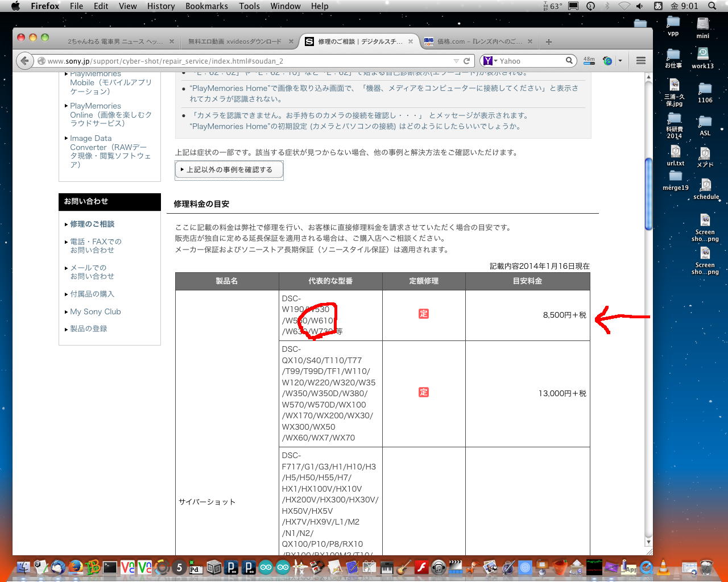
Task: Open the 製品の登録 link
Action: 89,329
